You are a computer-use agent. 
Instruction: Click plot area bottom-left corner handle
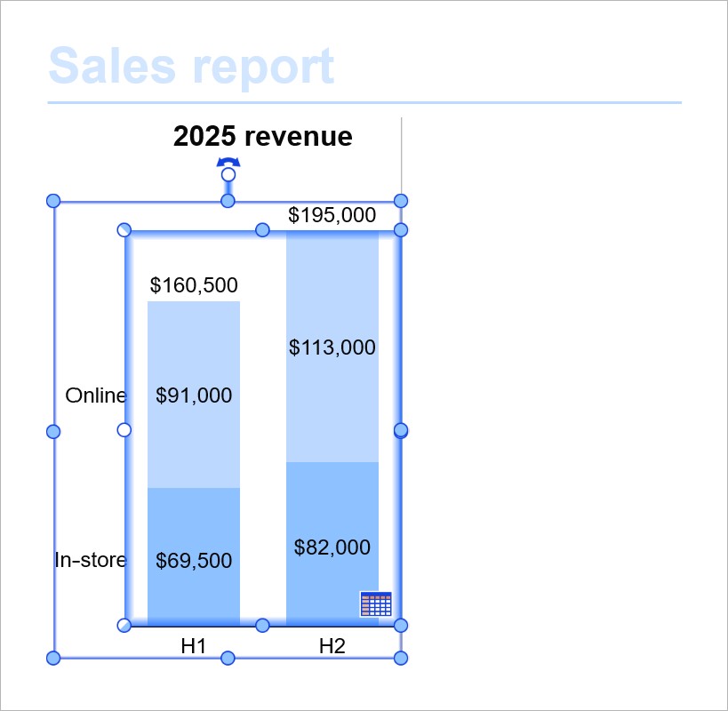click(124, 625)
